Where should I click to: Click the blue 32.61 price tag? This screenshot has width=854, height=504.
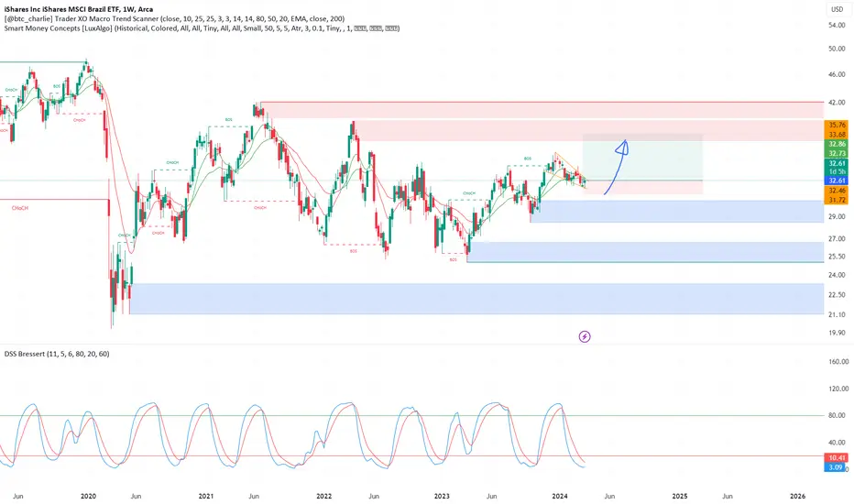pos(838,181)
